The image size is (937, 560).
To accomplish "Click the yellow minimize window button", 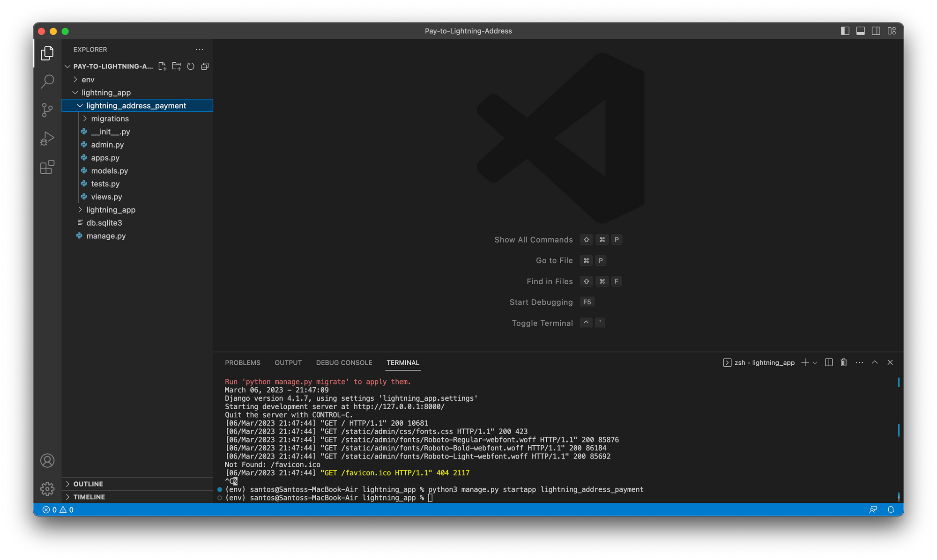I will click(53, 31).
